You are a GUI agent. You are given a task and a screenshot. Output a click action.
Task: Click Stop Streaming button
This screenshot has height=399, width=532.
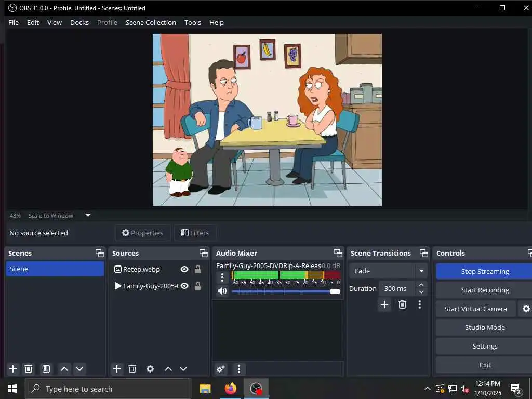pos(485,271)
